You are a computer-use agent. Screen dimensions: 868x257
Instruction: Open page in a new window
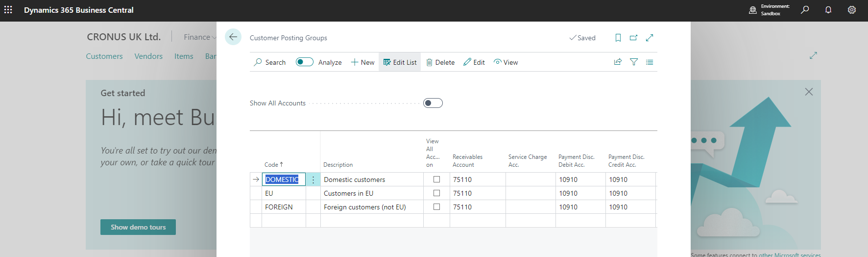tap(634, 38)
